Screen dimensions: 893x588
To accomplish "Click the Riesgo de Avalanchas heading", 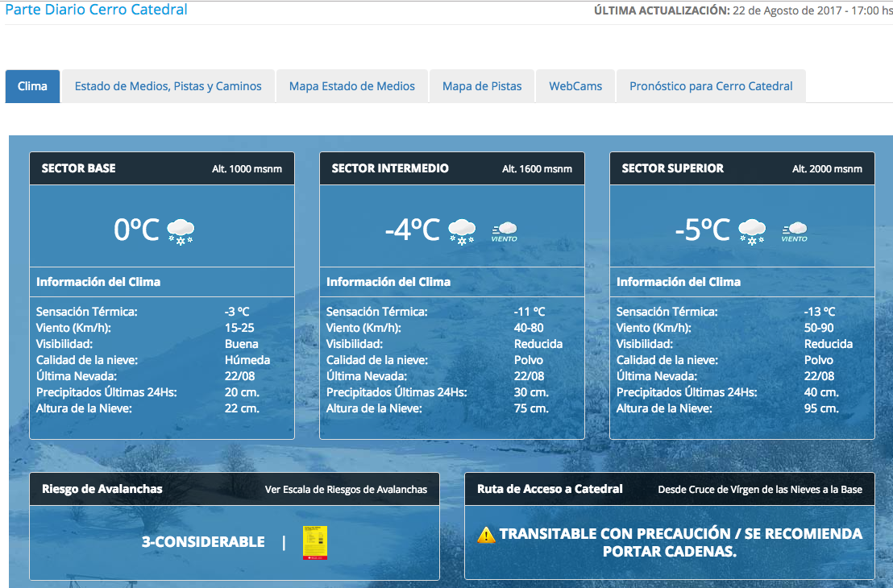I will 102,489.
